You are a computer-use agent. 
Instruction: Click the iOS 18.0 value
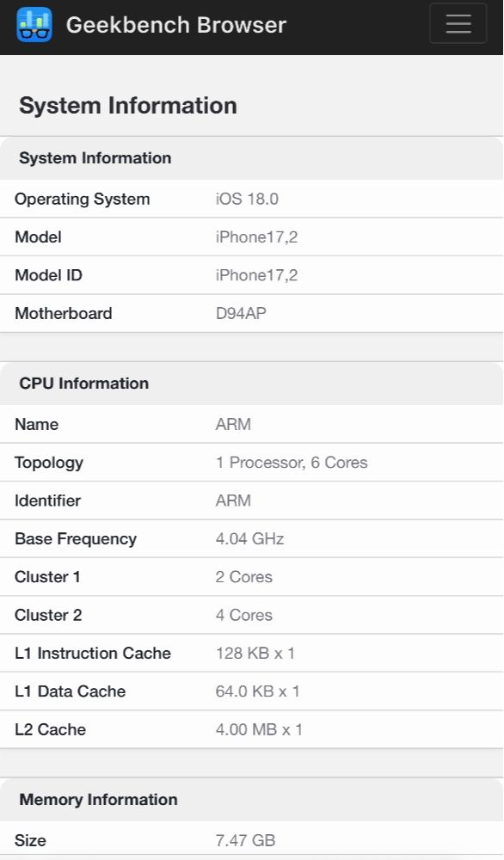(247, 199)
